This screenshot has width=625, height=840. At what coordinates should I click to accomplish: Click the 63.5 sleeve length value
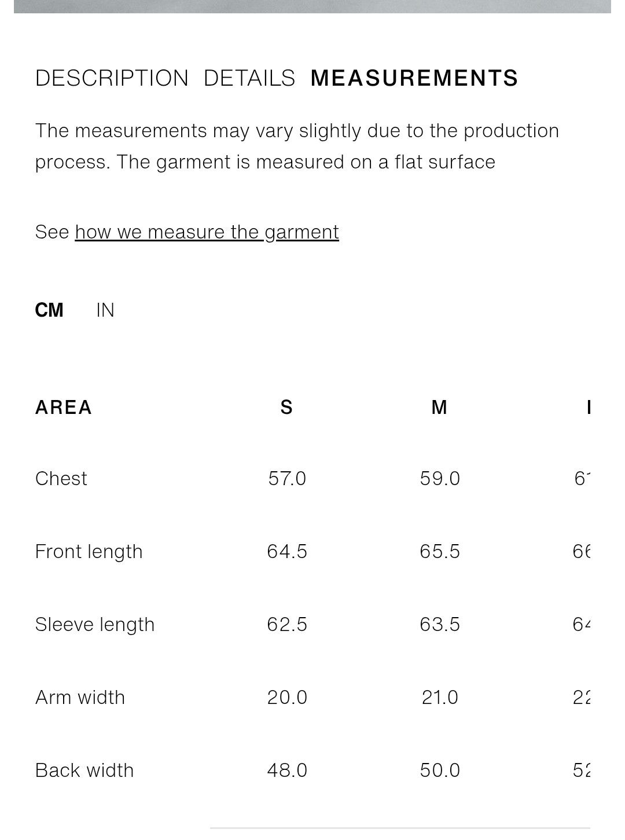(x=440, y=625)
